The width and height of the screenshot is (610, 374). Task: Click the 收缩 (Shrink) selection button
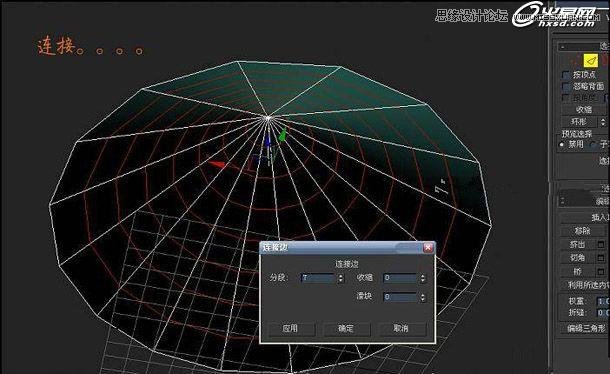point(584,110)
